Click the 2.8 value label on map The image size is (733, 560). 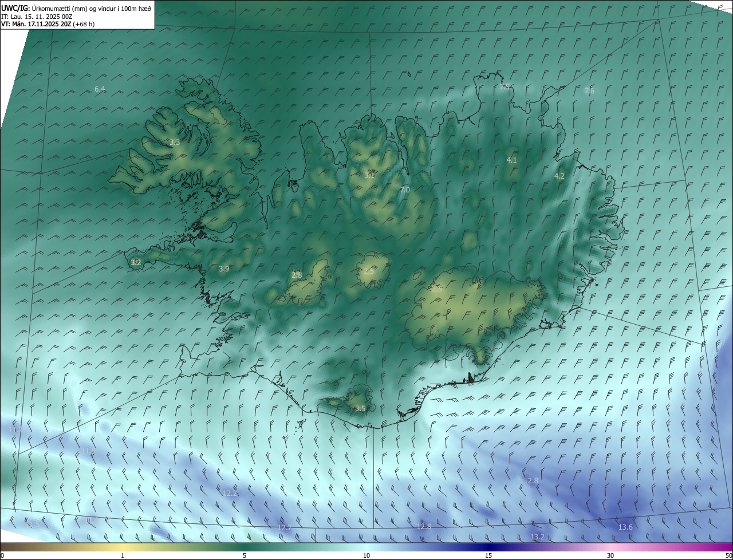click(297, 275)
